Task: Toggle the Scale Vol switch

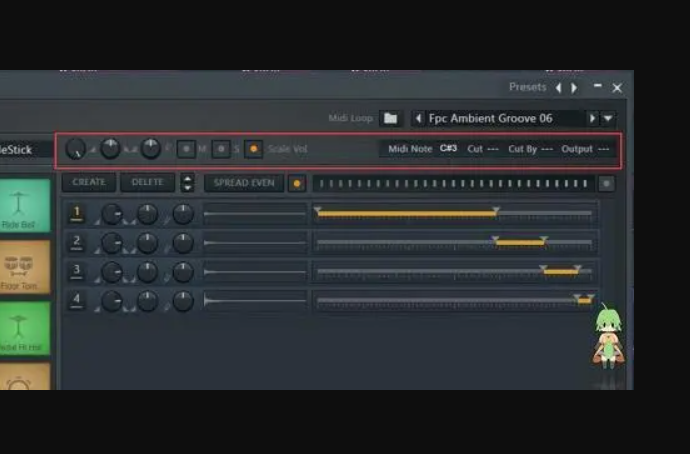Action: point(253,149)
